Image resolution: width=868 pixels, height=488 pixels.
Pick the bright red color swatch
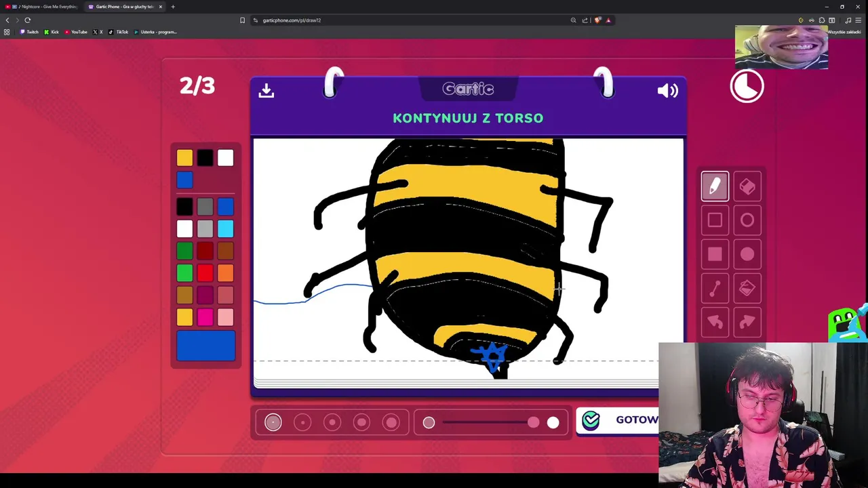[205, 273]
